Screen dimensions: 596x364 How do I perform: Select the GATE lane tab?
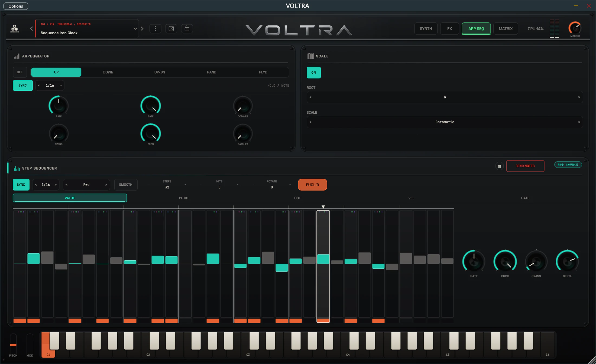pyautogui.click(x=525, y=198)
